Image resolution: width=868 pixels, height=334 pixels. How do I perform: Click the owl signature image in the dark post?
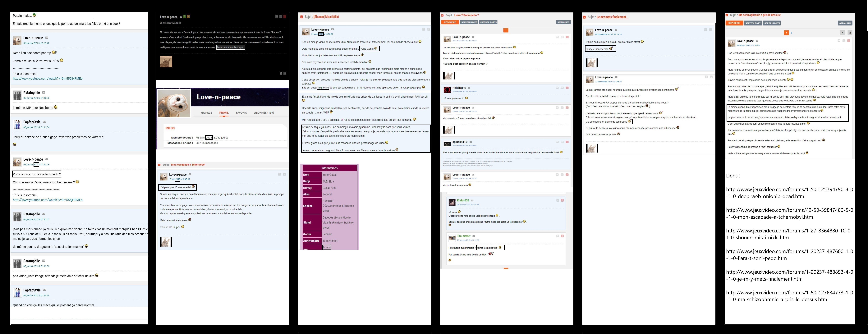(166, 62)
